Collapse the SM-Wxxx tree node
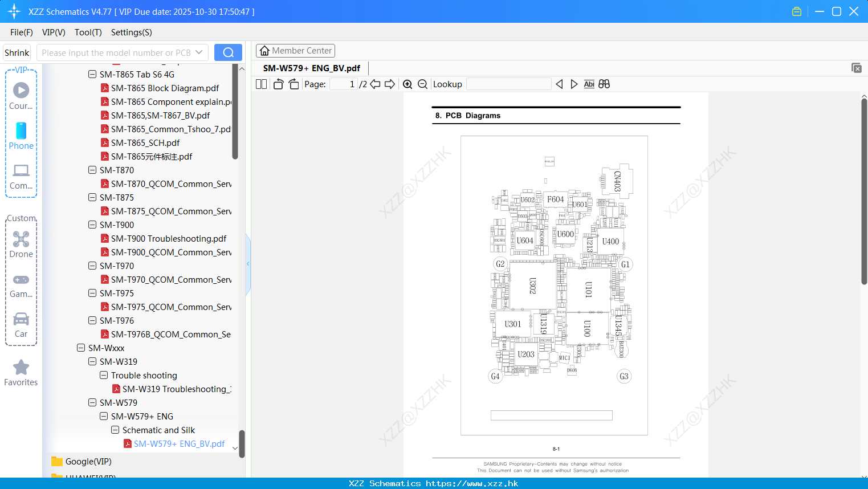 pyautogui.click(x=81, y=348)
